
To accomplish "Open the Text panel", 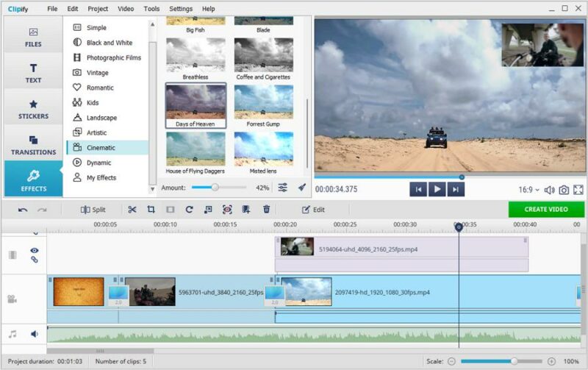I will click(33, 73).
